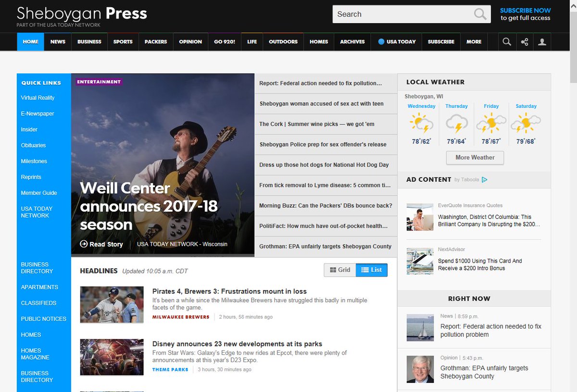The height and width of the screenshot is (392, 577).
Task: Open 'Pirates 4, Brewers 3' headline
Action: [x=229, y=291]
